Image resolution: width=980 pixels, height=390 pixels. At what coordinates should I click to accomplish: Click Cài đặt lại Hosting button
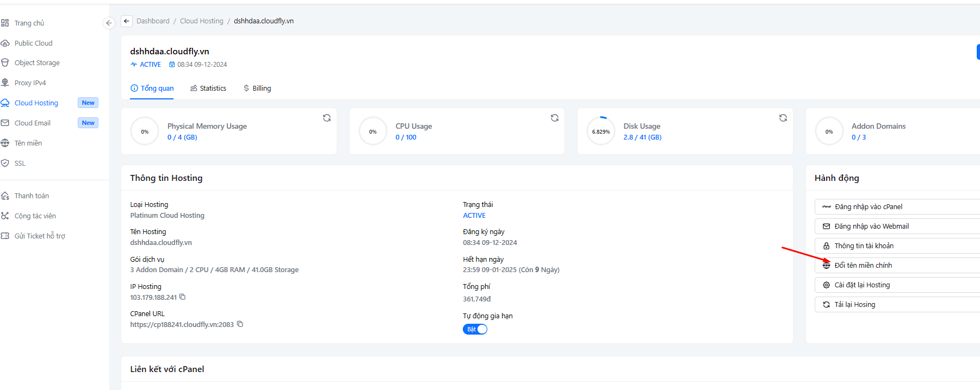click(x=897, y=285)
